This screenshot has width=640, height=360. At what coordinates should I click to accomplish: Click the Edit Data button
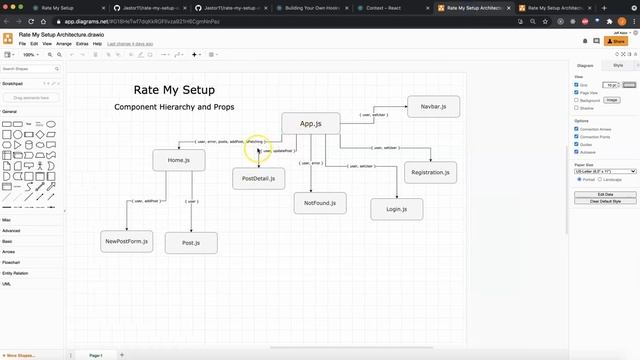605,194
